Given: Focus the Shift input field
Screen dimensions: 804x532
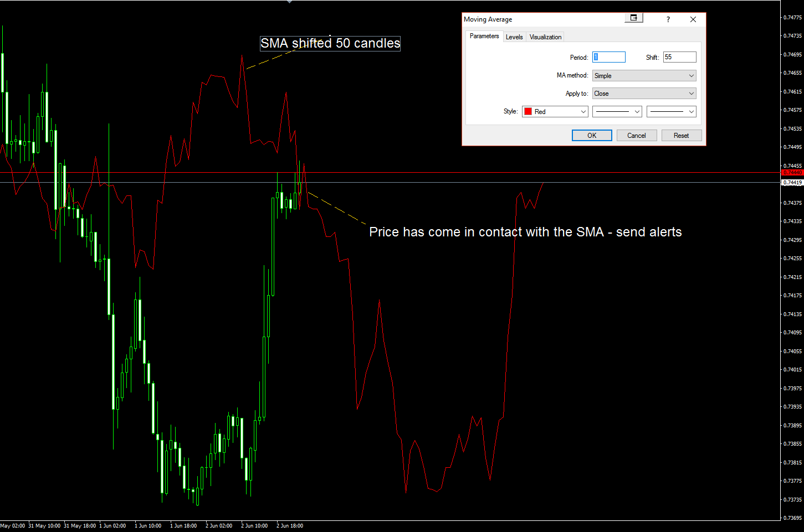Looking at the screenshot, I should [679, 57].
